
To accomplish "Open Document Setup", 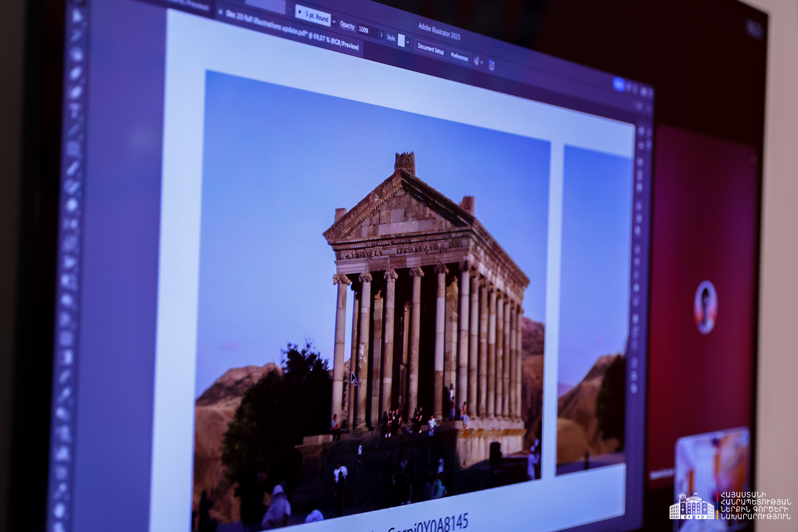I will pyautogui.click(x=430, y=49).
